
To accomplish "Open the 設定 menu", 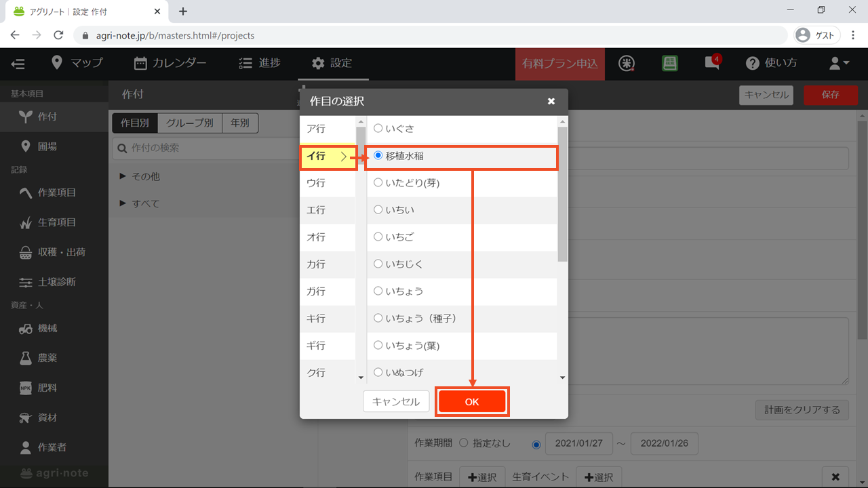I will coord(332,63).
